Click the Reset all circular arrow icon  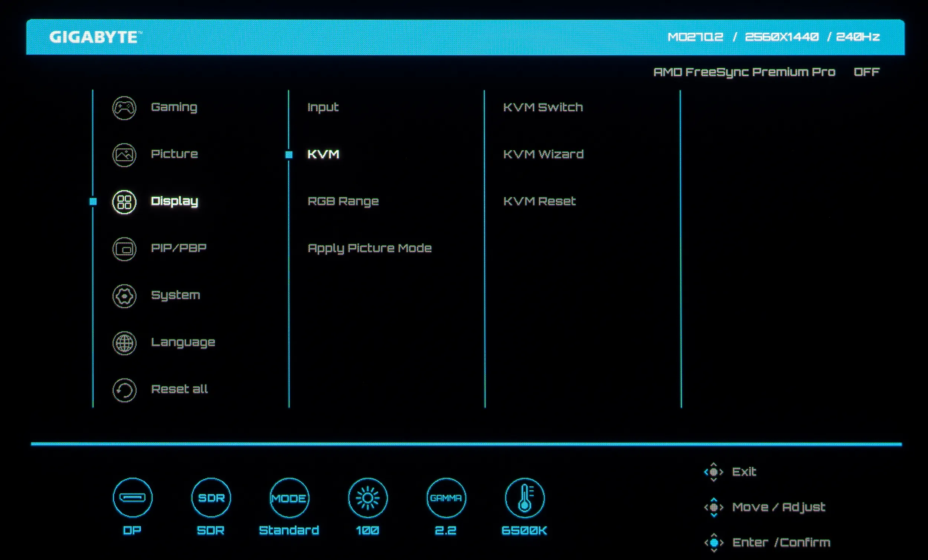click(x=124, y=390)
